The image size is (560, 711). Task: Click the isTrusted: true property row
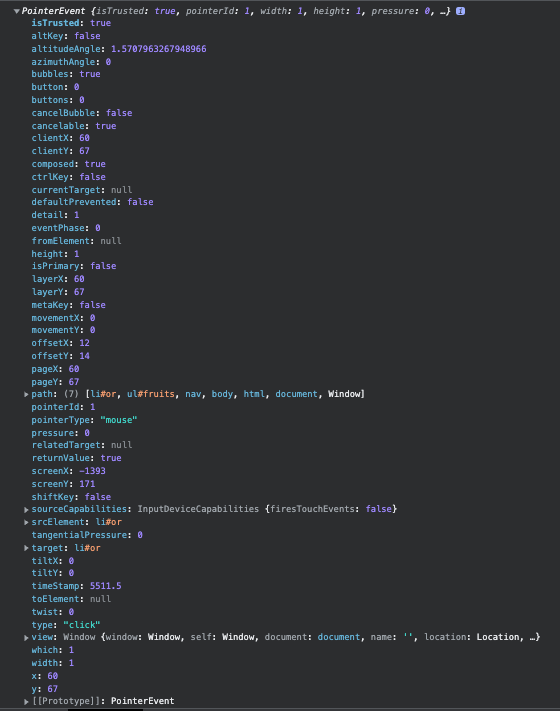tap(71, 23)
